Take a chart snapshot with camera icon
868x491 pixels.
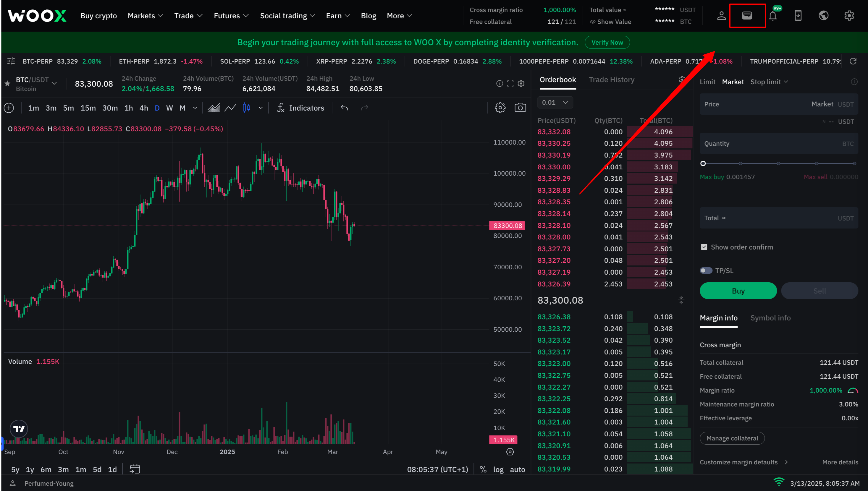[520, 108]
